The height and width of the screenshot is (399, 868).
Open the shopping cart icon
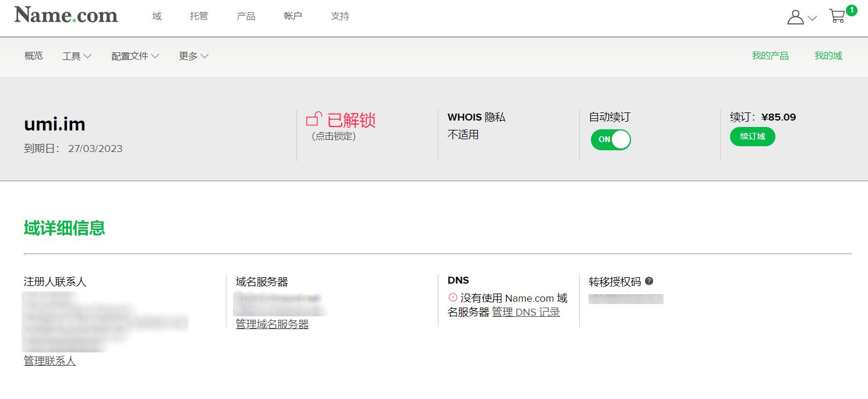[x=837, y=16]
